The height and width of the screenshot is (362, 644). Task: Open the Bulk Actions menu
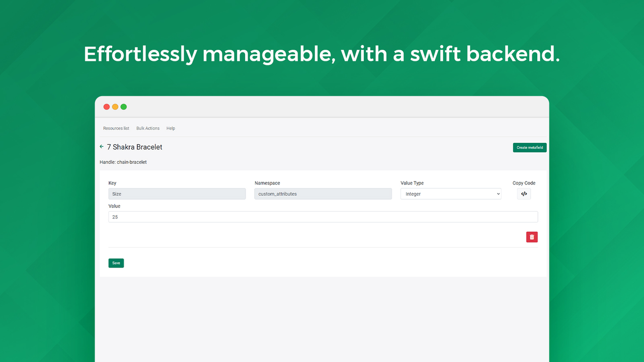pyautogui.click(x=147, y=128)
